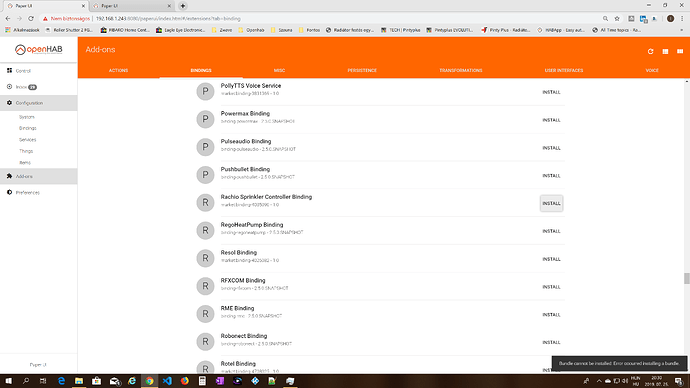This screenshot has height=388, width=690.
Task: Open Bindings under Configuration
Action: tap(27, 128)
